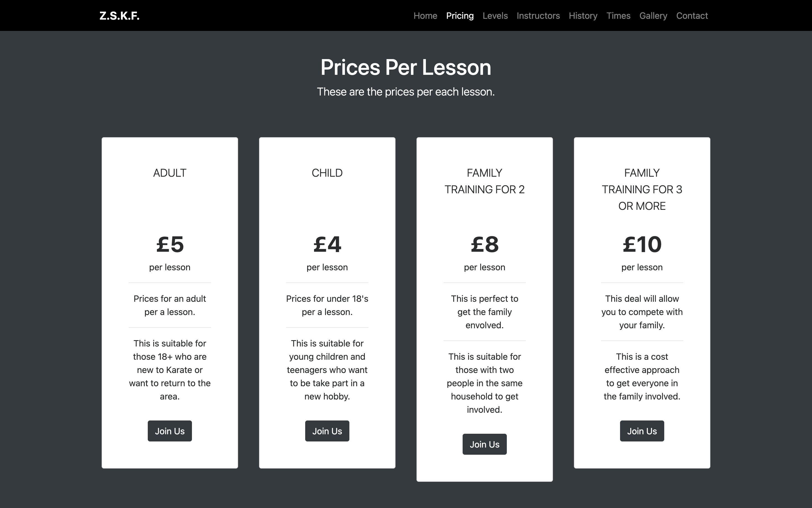Click Join Us for Family Training 3 or more

[642, 431]
